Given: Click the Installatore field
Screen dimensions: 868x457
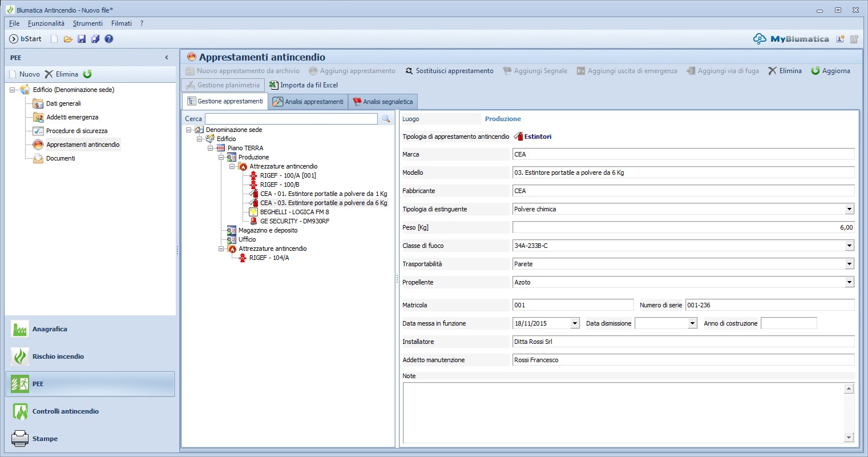Looking at the screenshot, I should 683,342.
